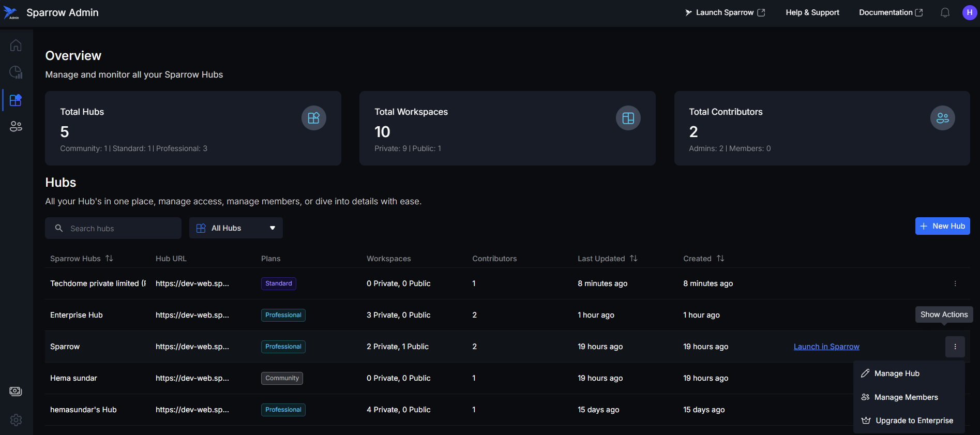This screenshot has width=980, height=435.
Task: Open the Home icon in sidebar
Action: [16, 46]
